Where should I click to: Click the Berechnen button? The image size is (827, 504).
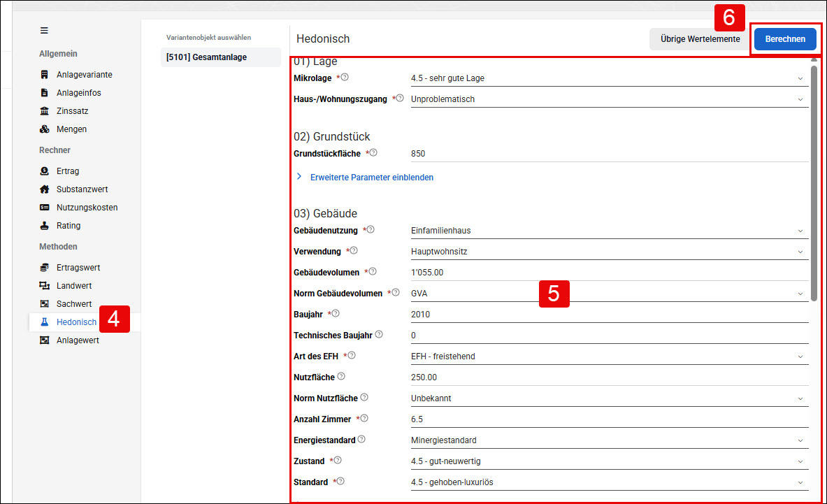785,39
